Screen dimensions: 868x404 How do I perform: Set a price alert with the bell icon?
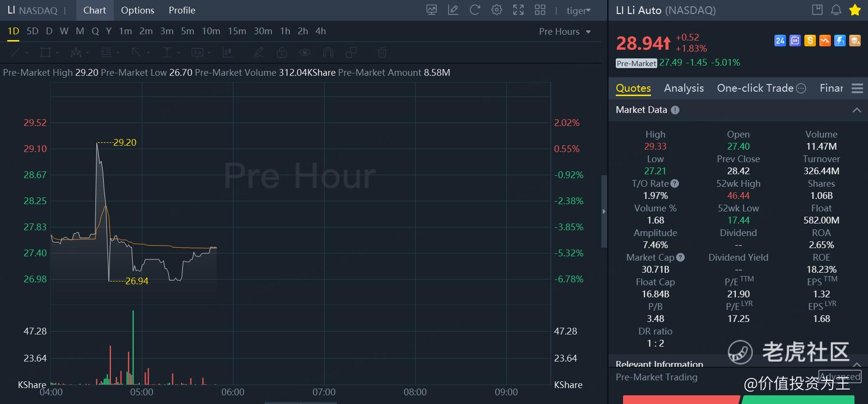(836, 10)
